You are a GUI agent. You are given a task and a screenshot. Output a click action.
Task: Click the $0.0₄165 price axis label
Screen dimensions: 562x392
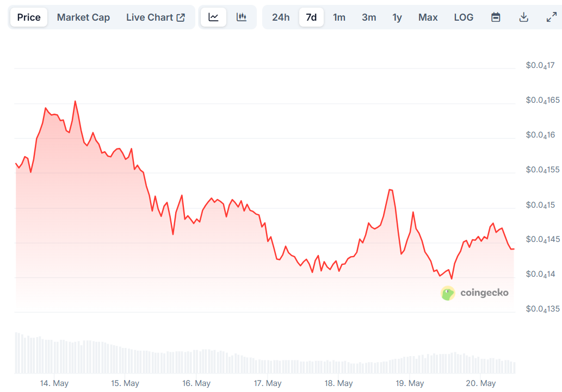542,101
